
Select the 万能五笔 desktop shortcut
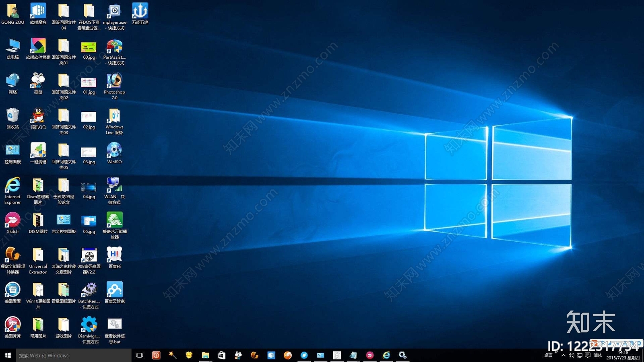140,14
